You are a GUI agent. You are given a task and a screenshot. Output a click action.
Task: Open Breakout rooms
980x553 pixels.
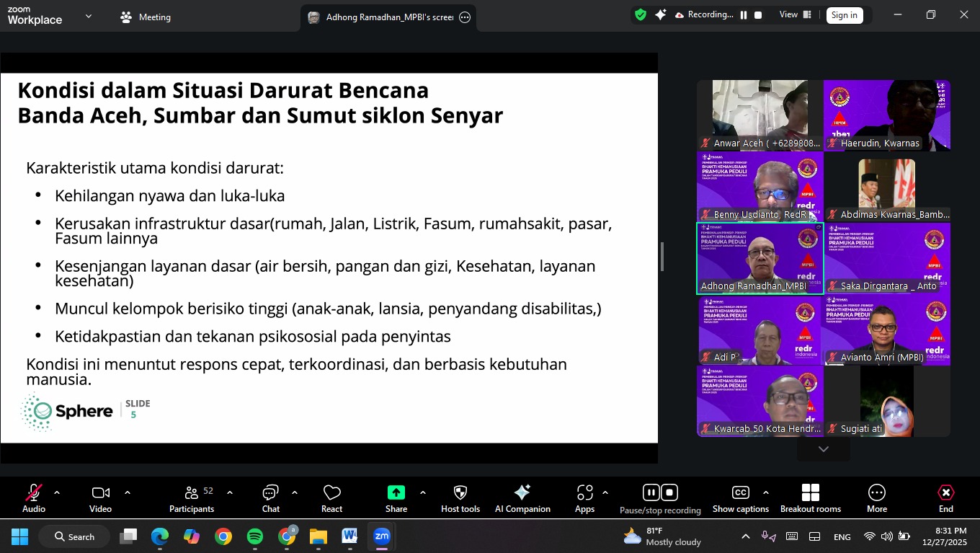810,498
